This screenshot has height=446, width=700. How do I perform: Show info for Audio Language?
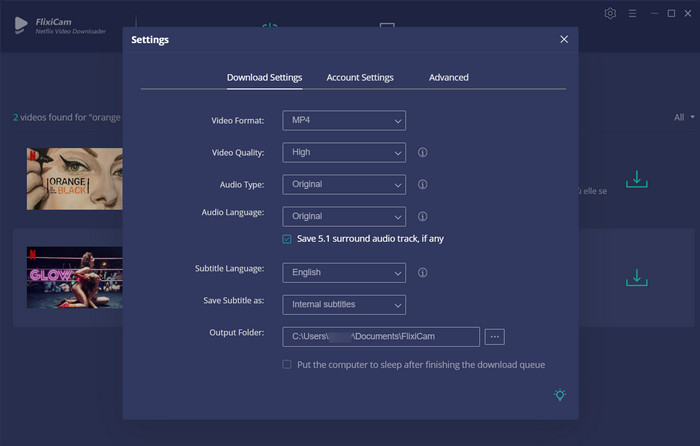point(422,217)
